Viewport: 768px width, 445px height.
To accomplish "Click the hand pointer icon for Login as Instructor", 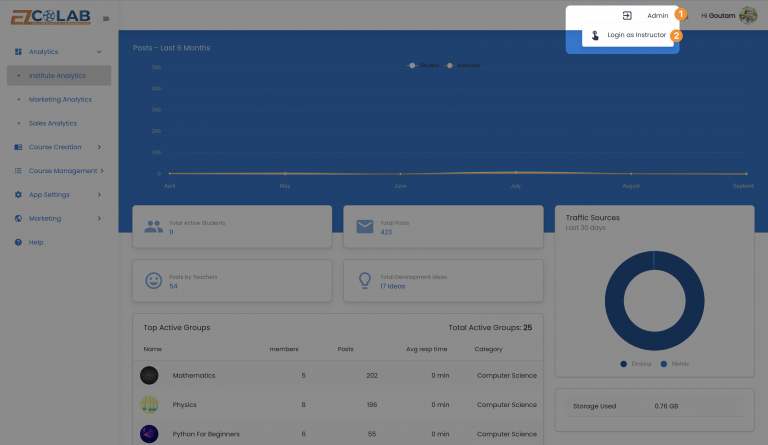I will click(x=595, y=35).
